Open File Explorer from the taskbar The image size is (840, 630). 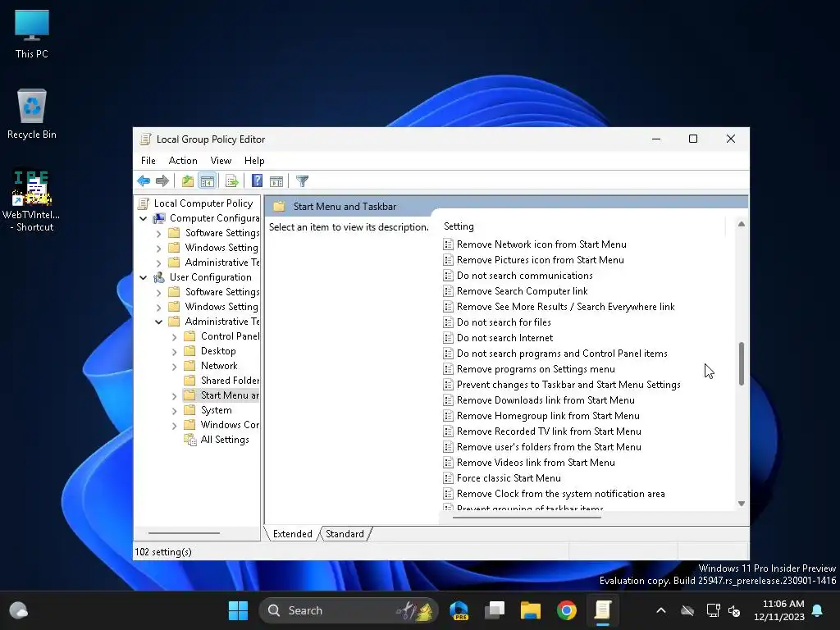(x=531, y=610)
